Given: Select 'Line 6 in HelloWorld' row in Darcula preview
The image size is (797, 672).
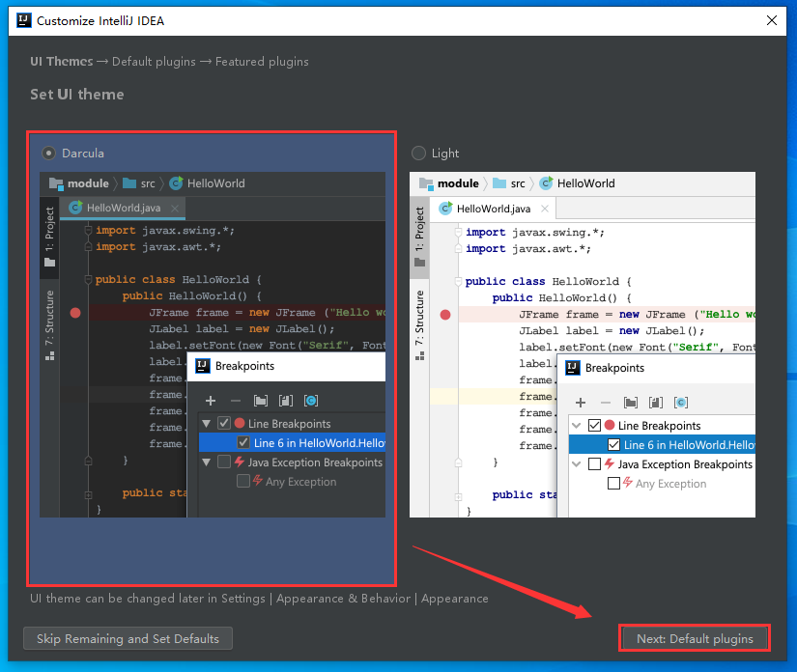Looking at the screenshot, I should pyautogui.click(x=292, y=442).
